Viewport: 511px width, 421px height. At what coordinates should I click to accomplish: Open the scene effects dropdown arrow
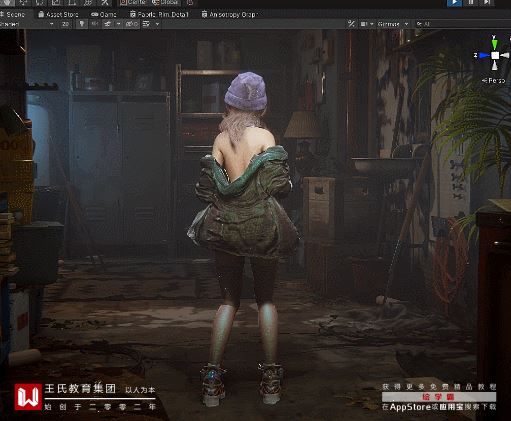point(118,24)
